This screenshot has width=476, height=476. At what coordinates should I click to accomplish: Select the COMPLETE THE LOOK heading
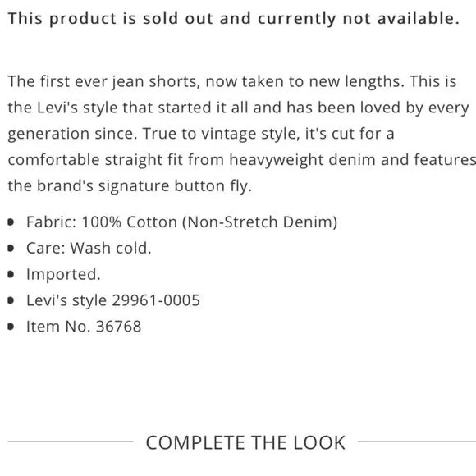[x=245, y=442]
